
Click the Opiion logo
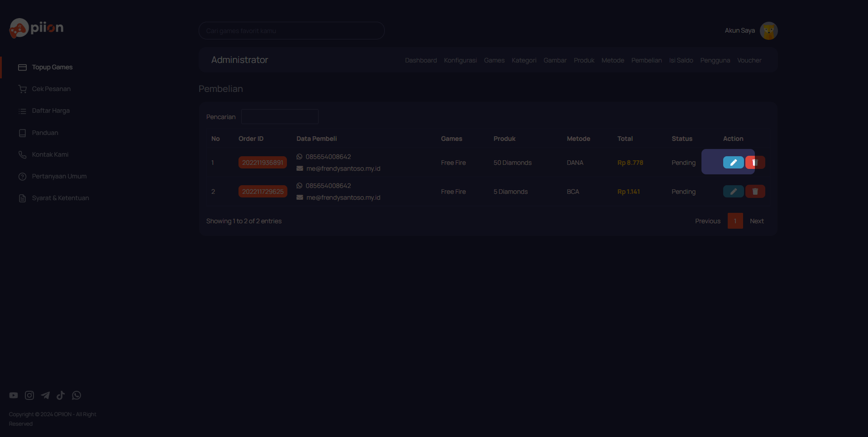click(x=37, y=28)
